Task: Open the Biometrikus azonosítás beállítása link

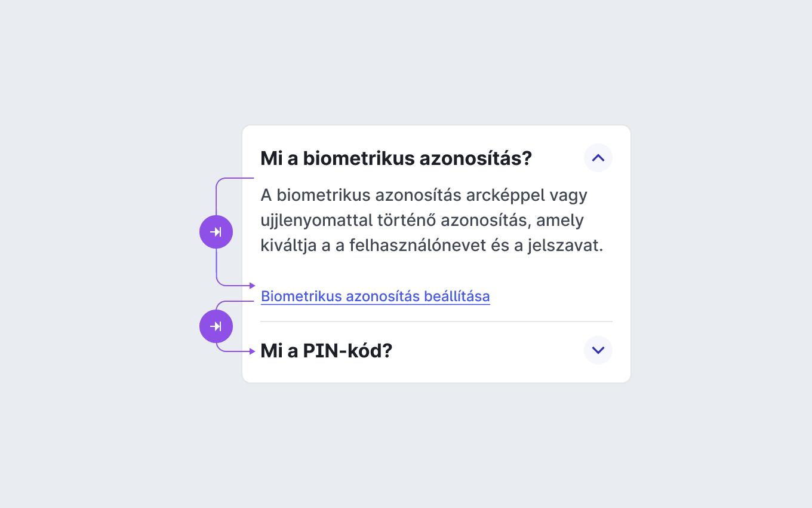Action: 376,296
